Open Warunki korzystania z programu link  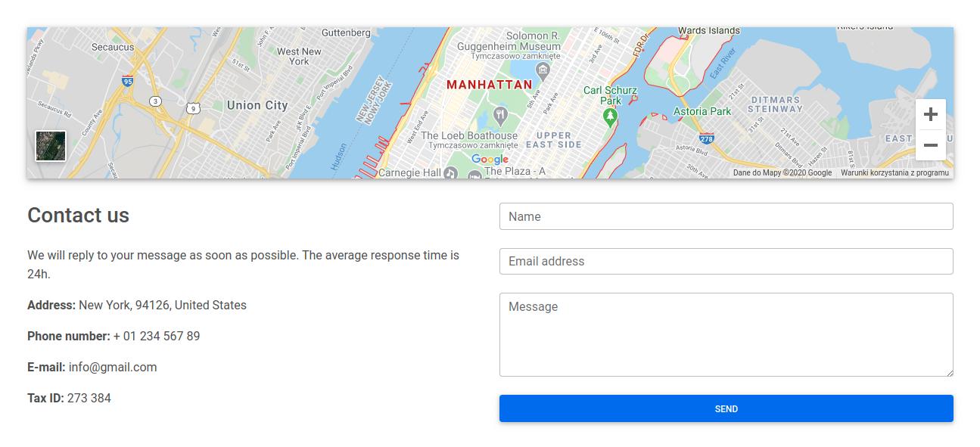pos(894,172)
